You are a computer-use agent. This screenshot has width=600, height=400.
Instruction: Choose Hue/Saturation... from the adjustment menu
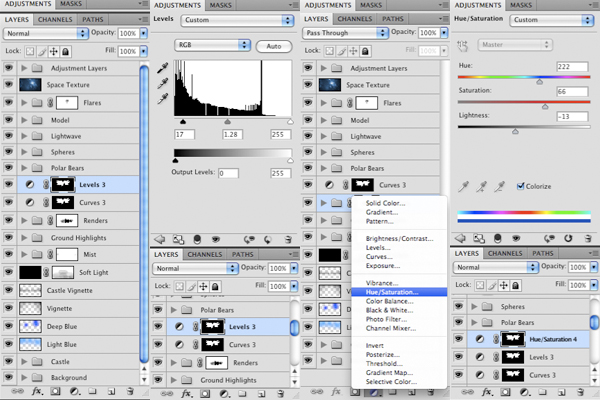[399, 292]
